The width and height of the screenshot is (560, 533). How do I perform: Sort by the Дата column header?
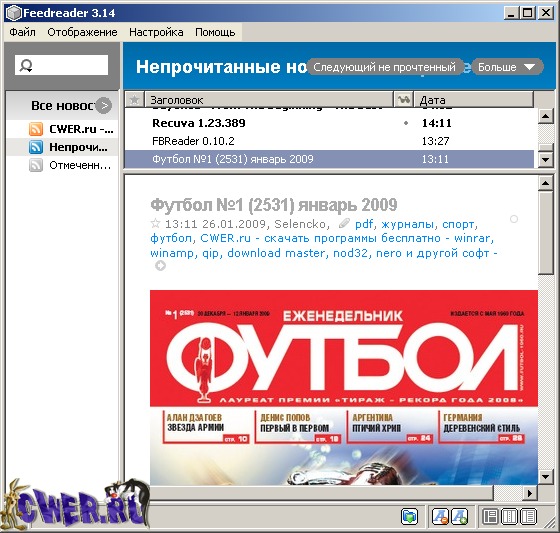click(474, 99)
